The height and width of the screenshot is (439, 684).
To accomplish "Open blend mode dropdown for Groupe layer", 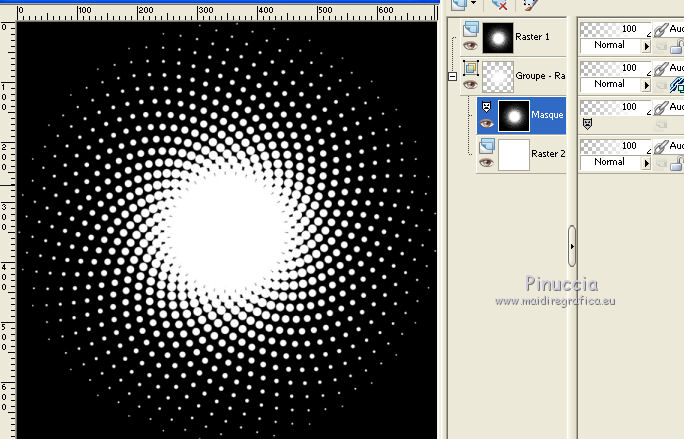I will [646, 85].
